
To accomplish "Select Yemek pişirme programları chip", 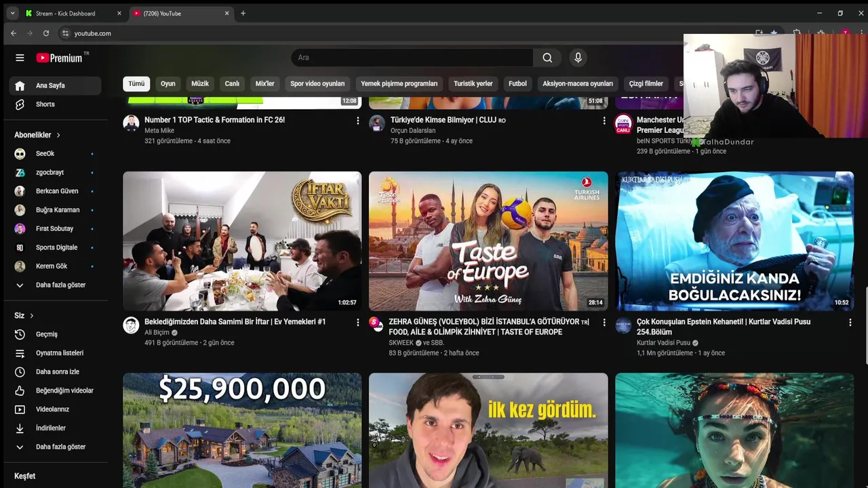I will [x=399, y=83].
